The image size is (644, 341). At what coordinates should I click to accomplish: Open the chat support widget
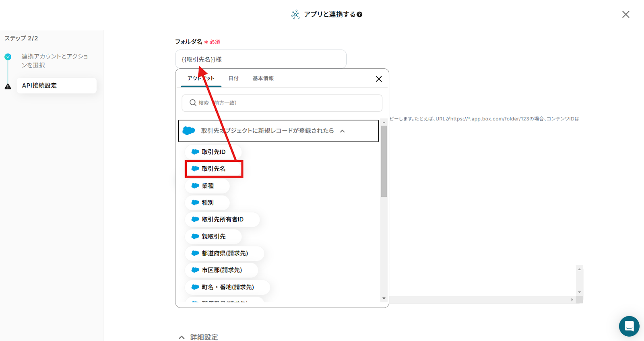pos(629,326)
